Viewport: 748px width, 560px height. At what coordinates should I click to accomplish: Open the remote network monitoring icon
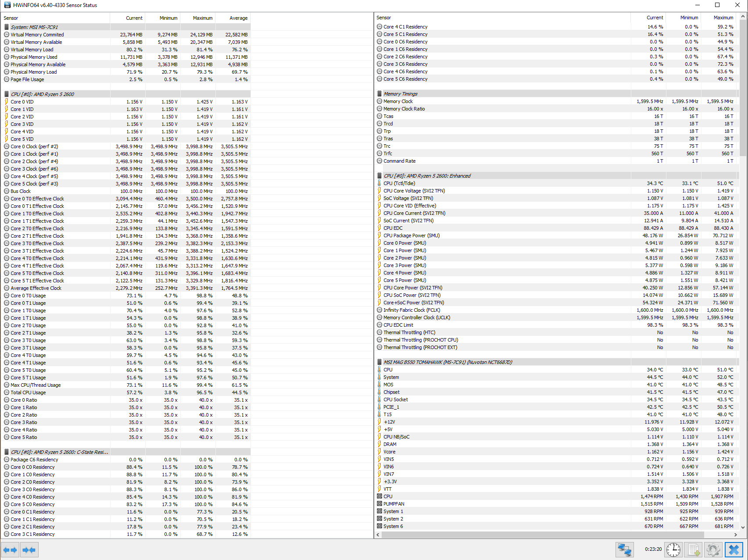coord(624,549)
